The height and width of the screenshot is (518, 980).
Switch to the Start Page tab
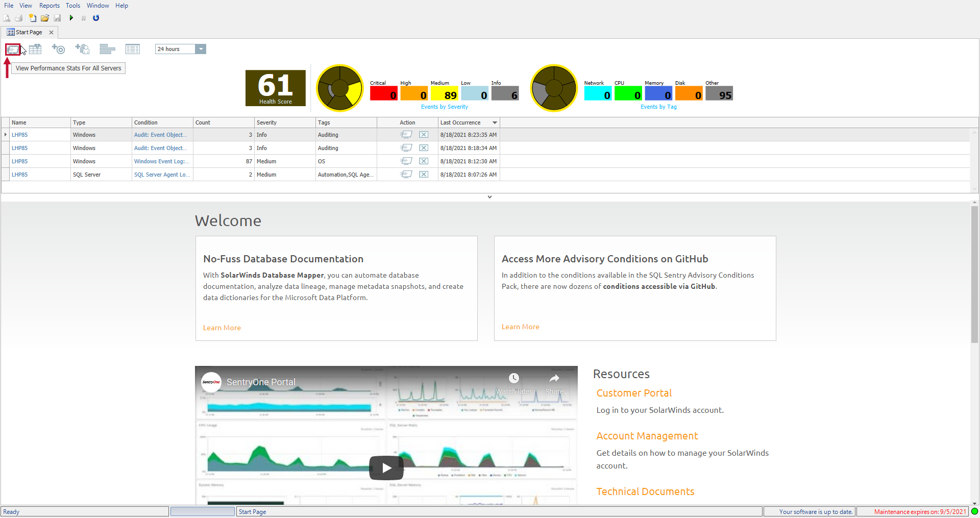coord(28,32)
